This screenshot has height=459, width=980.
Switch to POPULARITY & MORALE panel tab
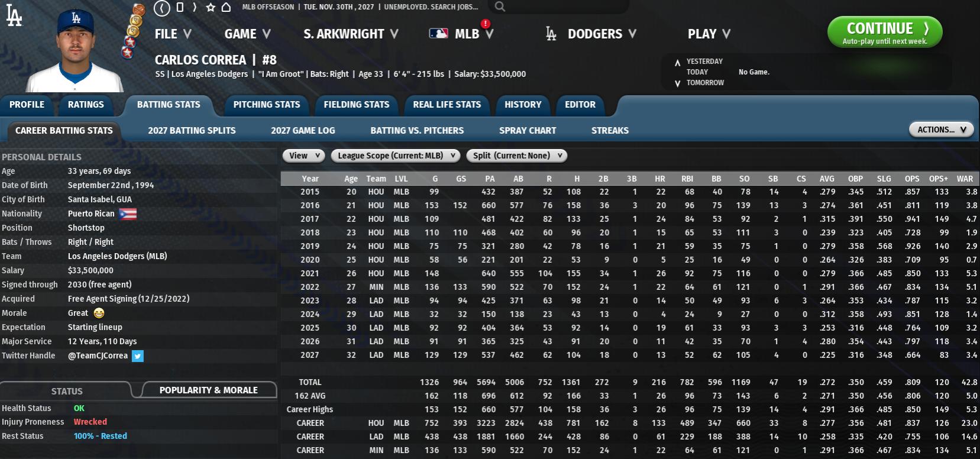[x=209, y=390]
